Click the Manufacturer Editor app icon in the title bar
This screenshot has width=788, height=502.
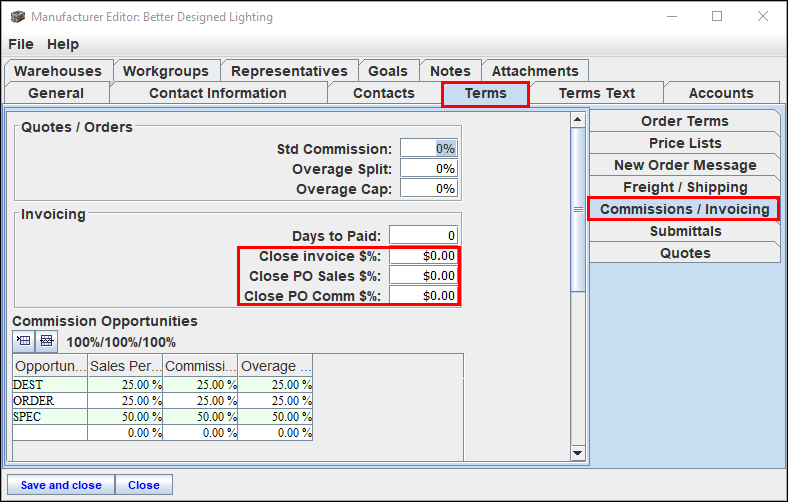pyautogui.click(x=18, y=17)
